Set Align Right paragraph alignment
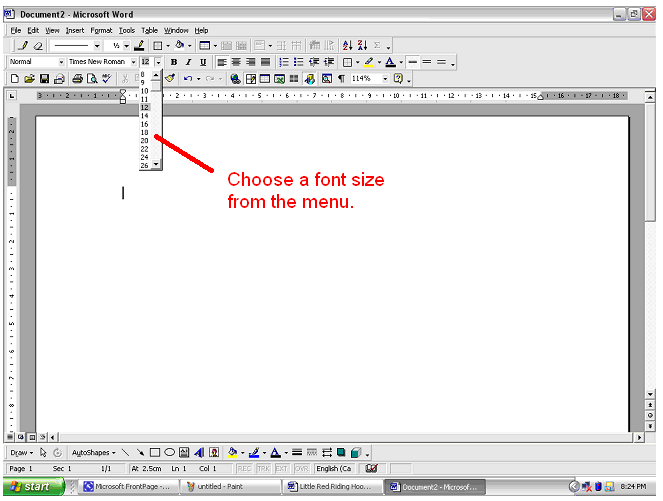663x501 pixels. [x=251, y=62]
